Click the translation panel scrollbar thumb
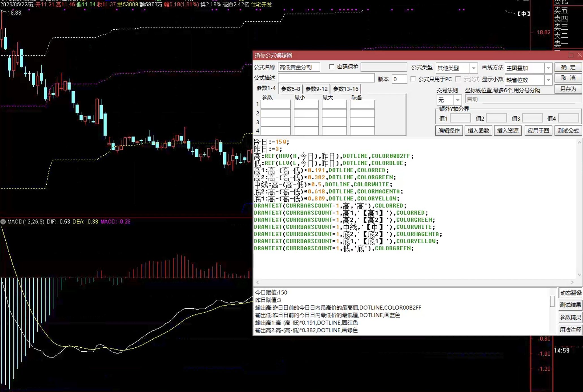 coord(552,301)
